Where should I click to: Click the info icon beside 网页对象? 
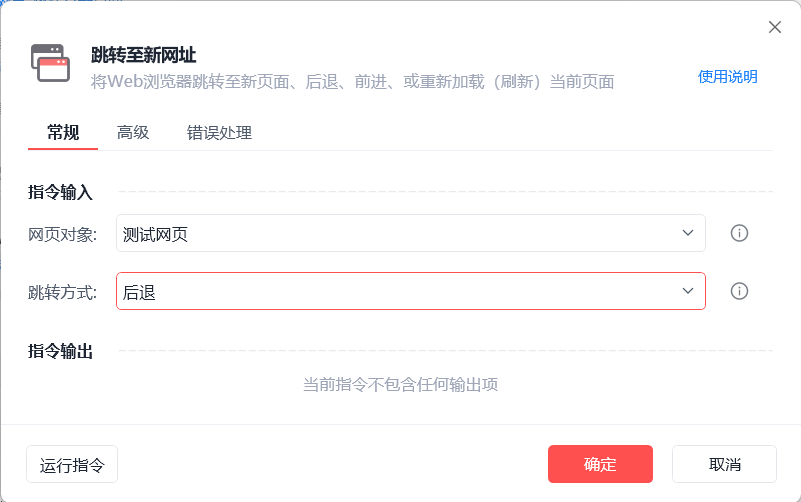[739, 233]
